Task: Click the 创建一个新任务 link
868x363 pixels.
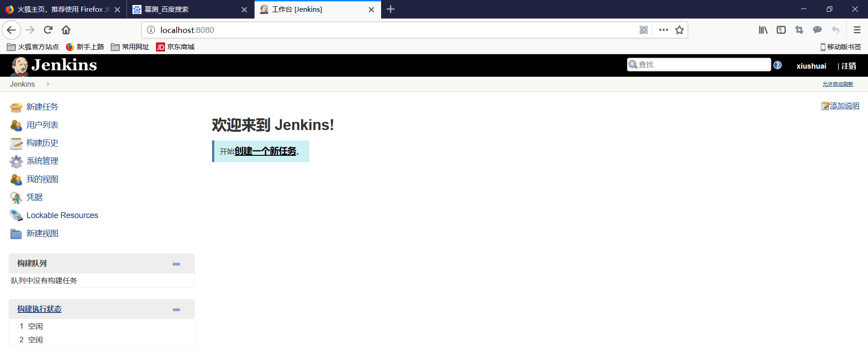Action: point(265,151)
